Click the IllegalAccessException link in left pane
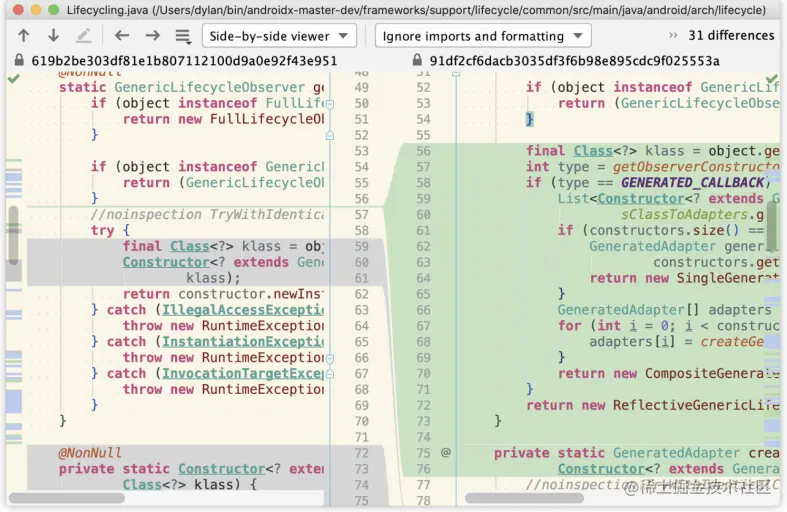 (x=243, y=310)
